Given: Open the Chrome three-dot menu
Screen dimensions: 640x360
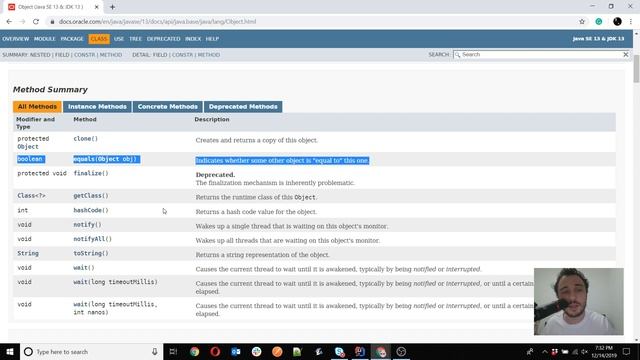Looking at the screenshot, I should point(631,22).
